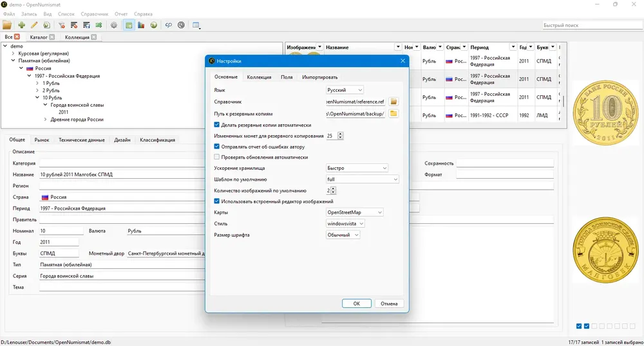The width and height of the screenshot is (644, 346).
Task: Toggle Использовать встроенный редактор изображений
Action: point(217,201)
